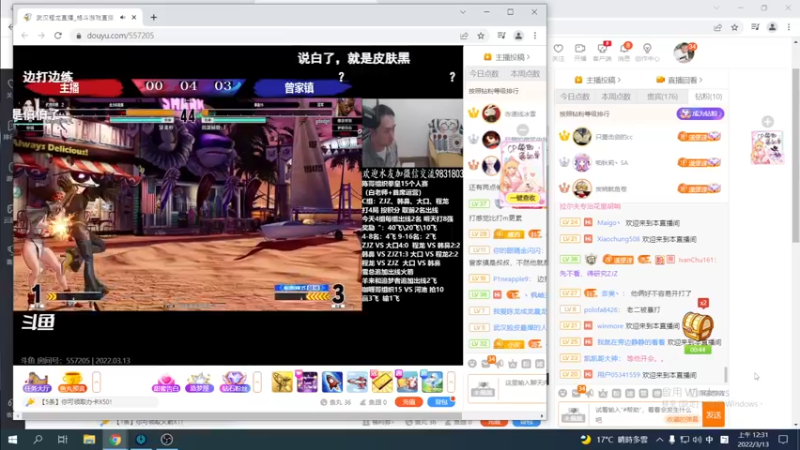The image size is (800, 450).
Task: Click the 你可领取办卡x50 notice
Action: 76,402
